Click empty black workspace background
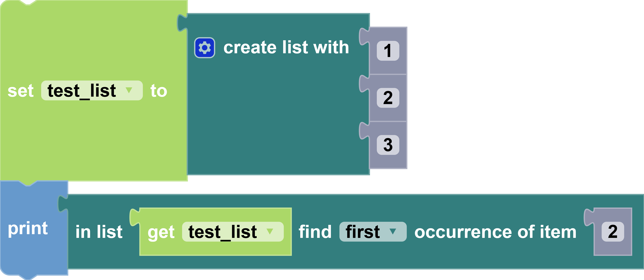 tap(525, 100)
